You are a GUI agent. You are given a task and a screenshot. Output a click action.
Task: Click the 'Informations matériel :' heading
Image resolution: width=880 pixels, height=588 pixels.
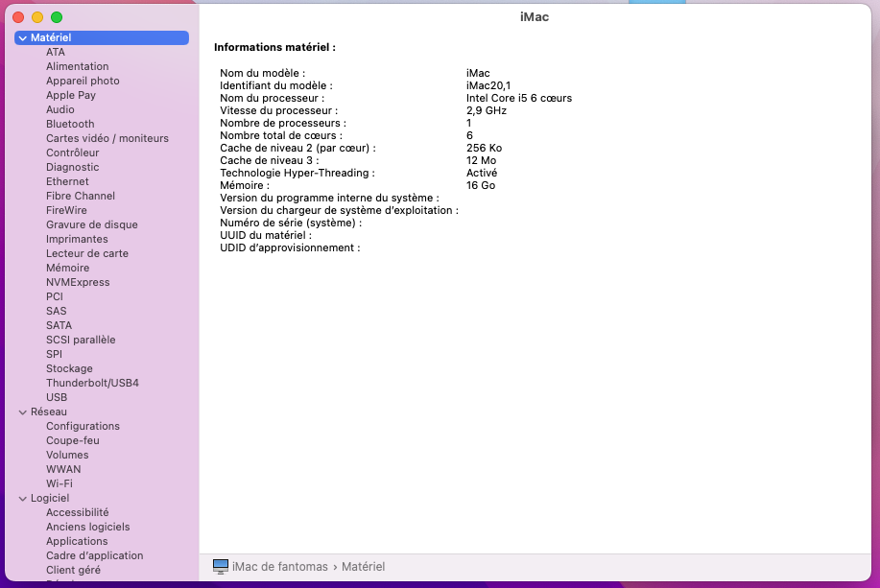pos(274,47)
